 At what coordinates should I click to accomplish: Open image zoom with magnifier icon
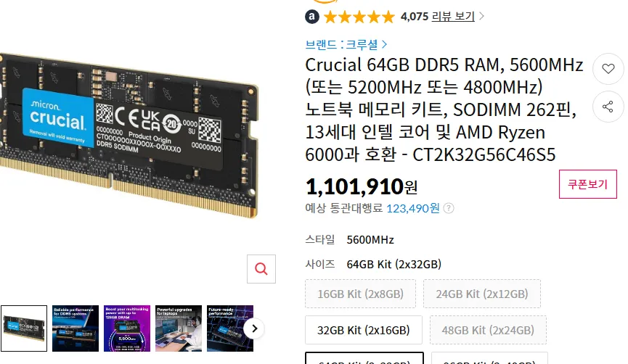pos(261,269)
